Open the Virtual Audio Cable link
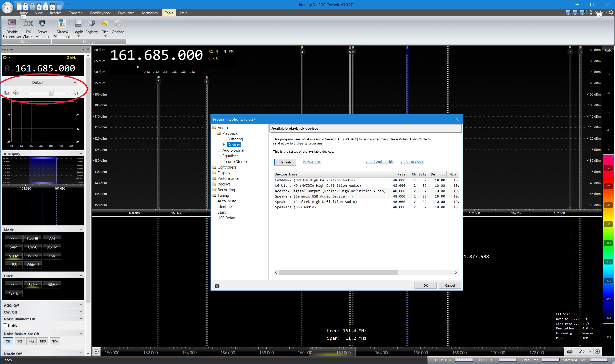 click(379, 162)
